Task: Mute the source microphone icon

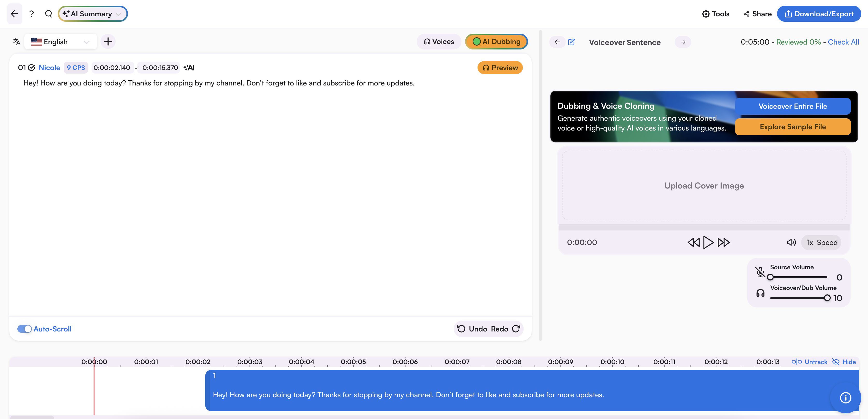Action: [x=760, y=272]
